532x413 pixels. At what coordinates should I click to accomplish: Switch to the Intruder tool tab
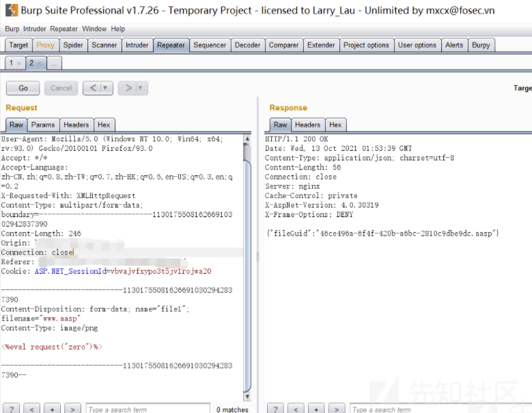(137, 45)
